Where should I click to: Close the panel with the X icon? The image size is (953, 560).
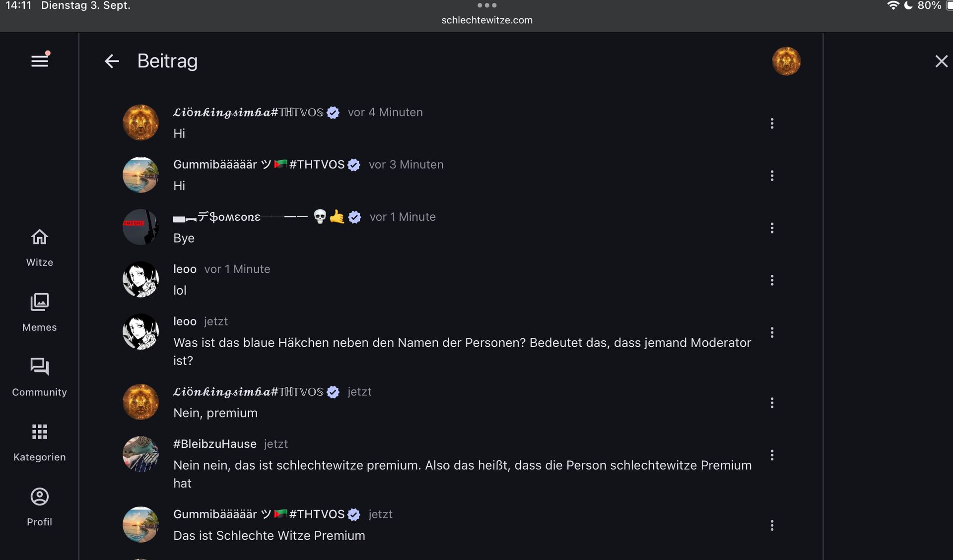[x=941, y=62]
